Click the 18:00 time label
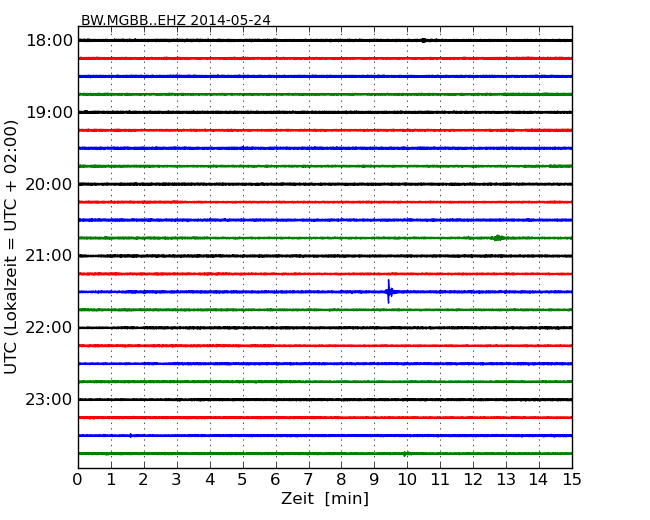 [49, 41]
